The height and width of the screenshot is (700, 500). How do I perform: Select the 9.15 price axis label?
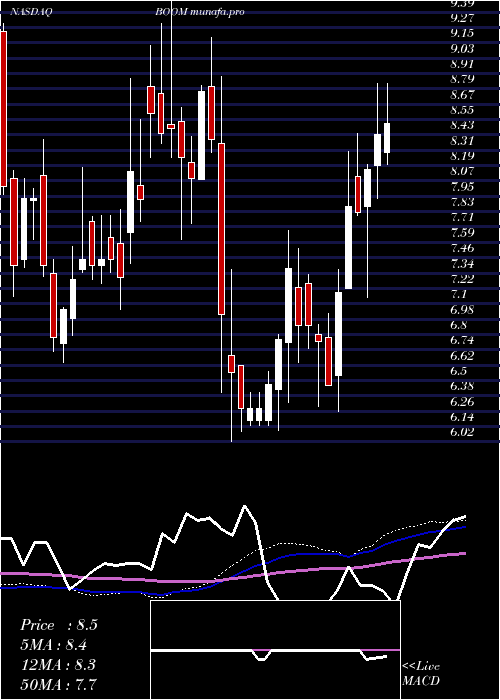462,33
